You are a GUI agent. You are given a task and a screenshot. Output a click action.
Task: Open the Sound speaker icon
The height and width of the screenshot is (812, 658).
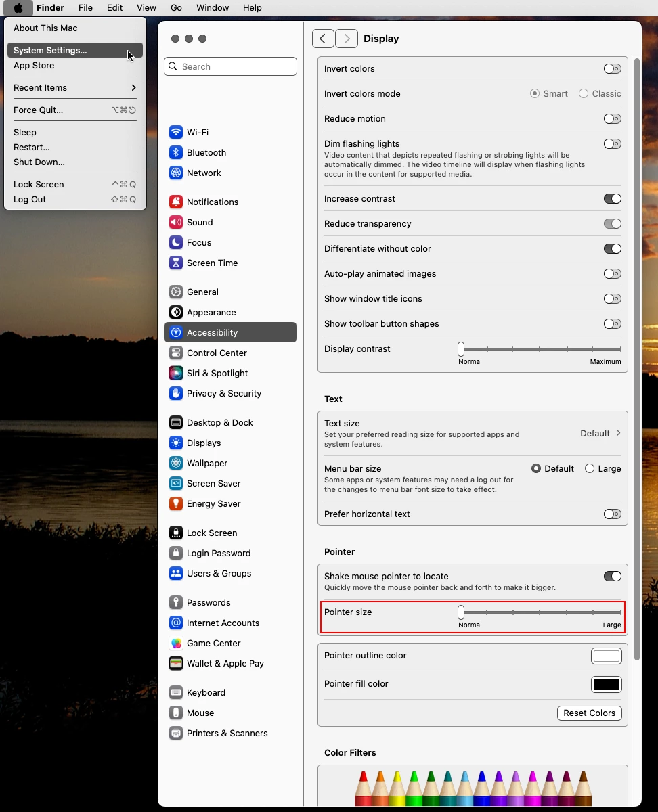(x=176, y=222)
